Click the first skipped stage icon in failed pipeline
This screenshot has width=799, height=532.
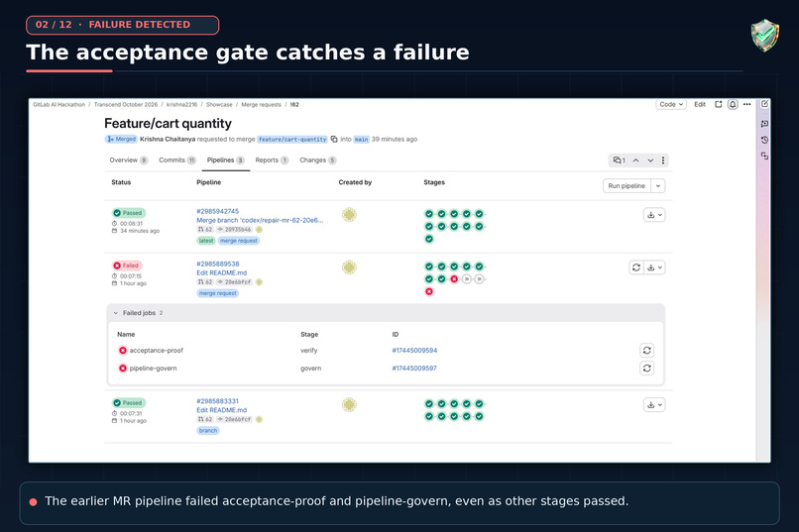pos(467,279)
